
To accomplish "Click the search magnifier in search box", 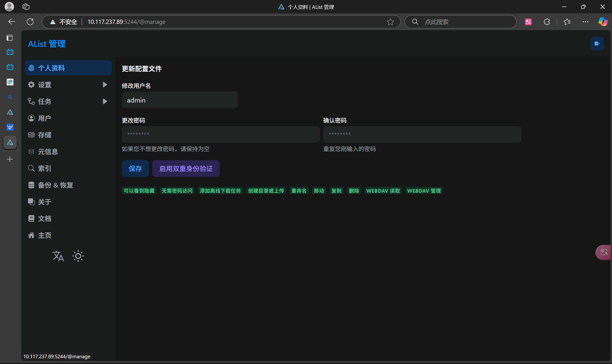I will click(415, 22).
